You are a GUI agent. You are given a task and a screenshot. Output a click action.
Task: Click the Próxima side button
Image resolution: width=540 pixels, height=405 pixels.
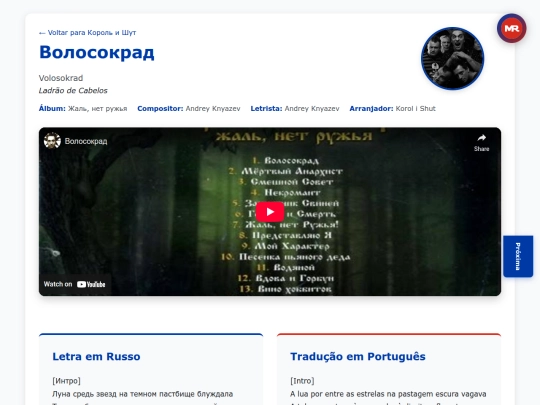(x=518, y=256)
